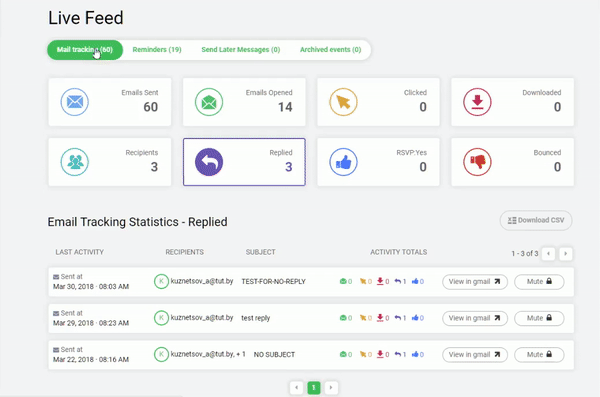The image size is (600, 397).
Task: Select the Recipients count 3
Action: pyautogui.click(x=154, y=167)
